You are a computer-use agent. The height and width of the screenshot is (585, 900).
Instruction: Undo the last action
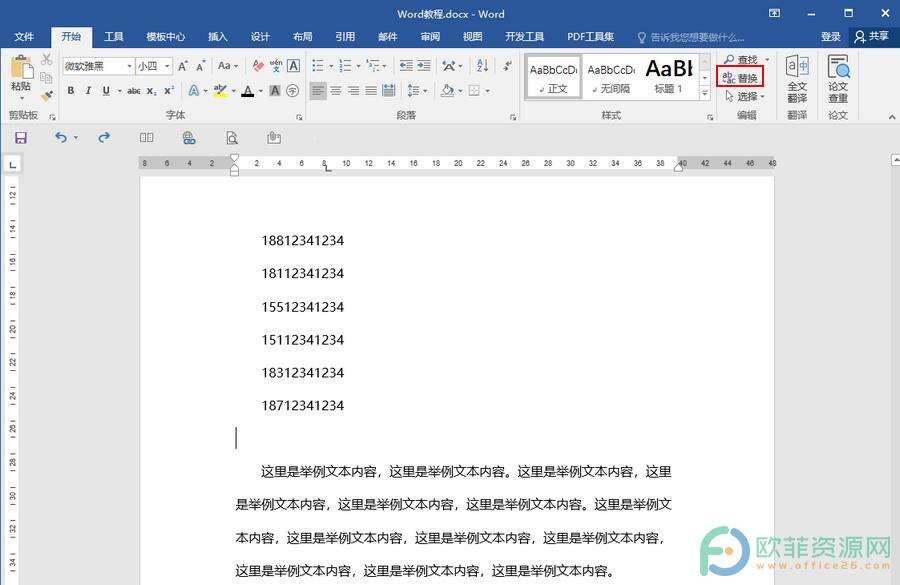coord(61,138)
